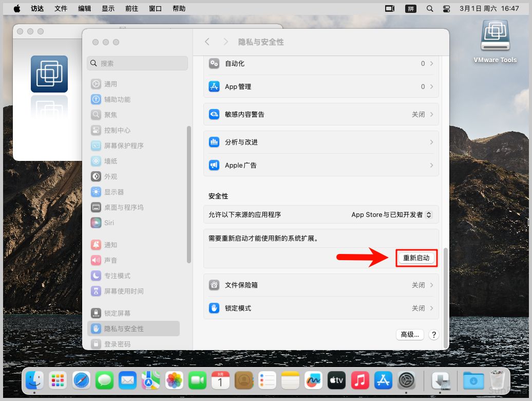Launch Apple Music from the Dock
The height and width of the screenshot is (401, 532).
360,380
